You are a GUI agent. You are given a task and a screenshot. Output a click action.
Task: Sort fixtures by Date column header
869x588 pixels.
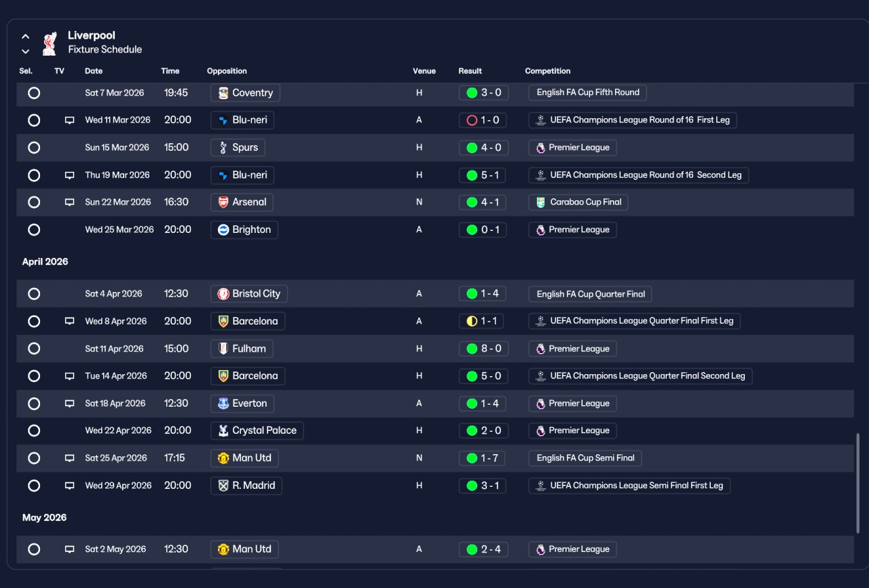pyautogui.click(x=94, y=71)
